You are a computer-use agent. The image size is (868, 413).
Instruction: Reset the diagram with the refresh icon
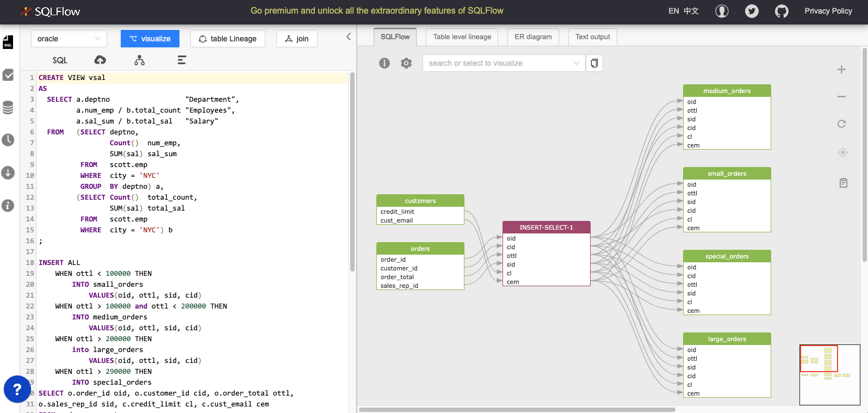(841, 124)
